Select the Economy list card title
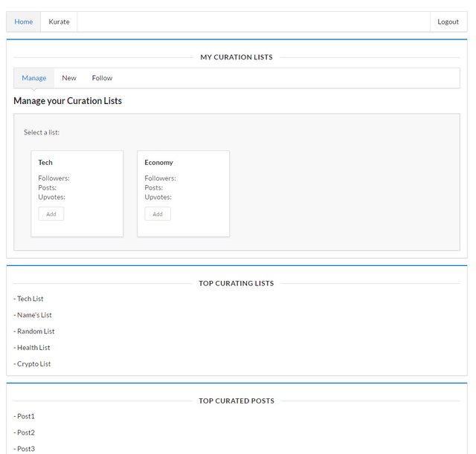 (x=158, y=163)
